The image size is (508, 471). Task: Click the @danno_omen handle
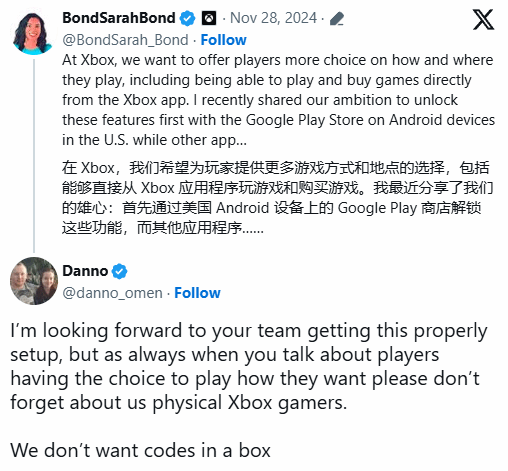(112, 293)
